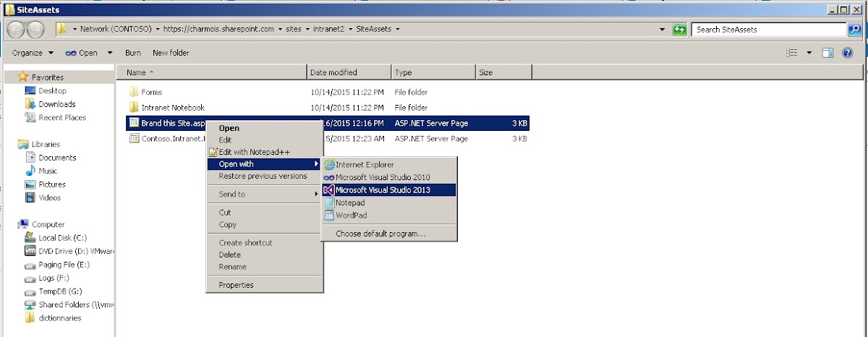Sort by the Date modified column header
Viewport: 868px width, 337px height.
click(349, 72)
